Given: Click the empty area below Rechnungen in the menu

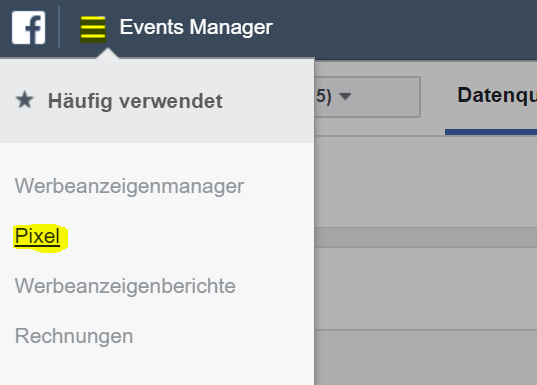Looking at the screenshot, I should click(157, 368).
